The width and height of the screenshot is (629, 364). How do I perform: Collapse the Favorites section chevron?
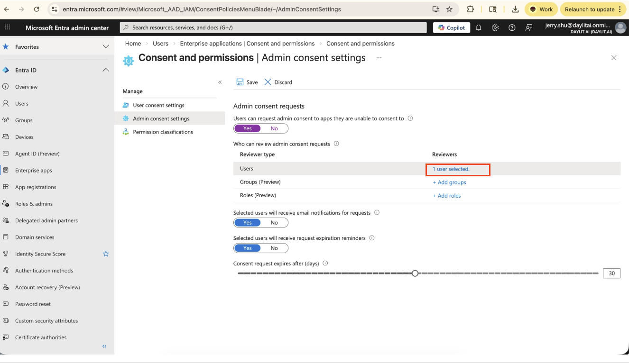point(106,46)
